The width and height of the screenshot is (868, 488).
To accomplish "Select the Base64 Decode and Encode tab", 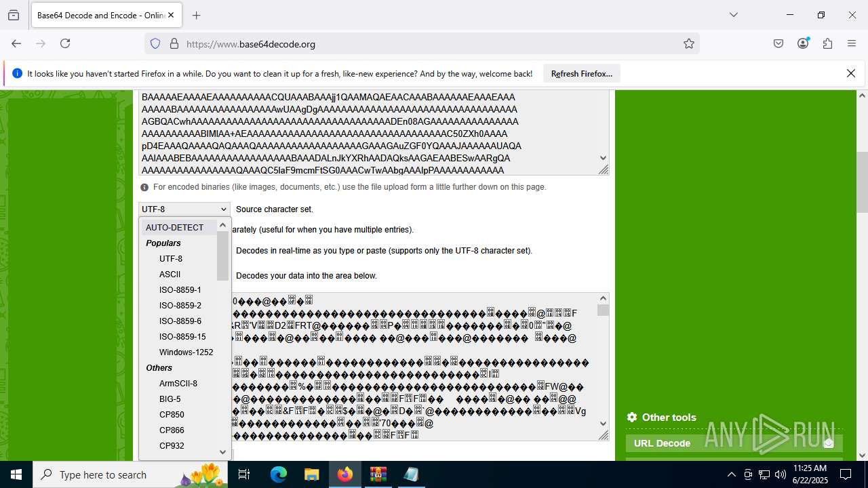I will 106,15.
